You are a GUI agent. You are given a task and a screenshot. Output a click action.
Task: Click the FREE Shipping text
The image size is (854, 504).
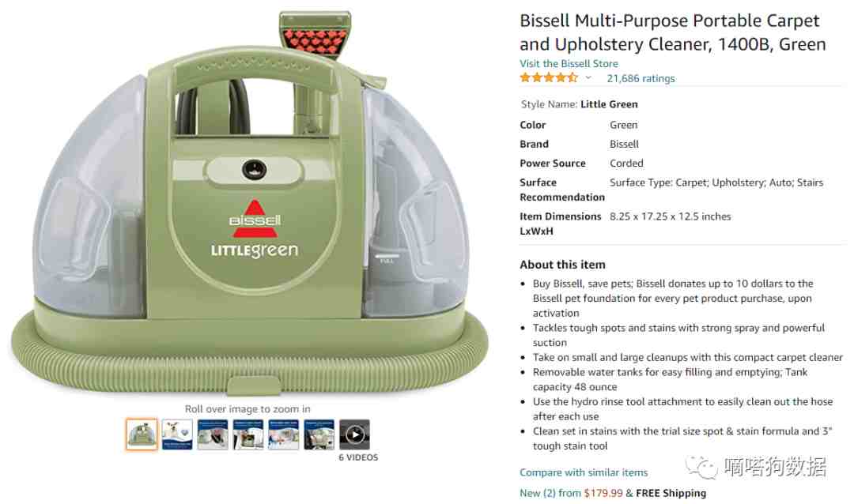671,493
